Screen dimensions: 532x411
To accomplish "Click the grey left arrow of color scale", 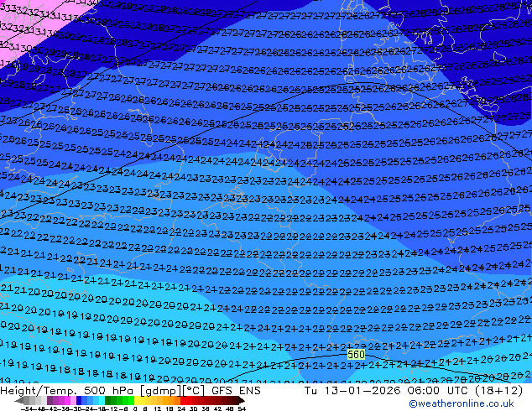I will [19, 400].
